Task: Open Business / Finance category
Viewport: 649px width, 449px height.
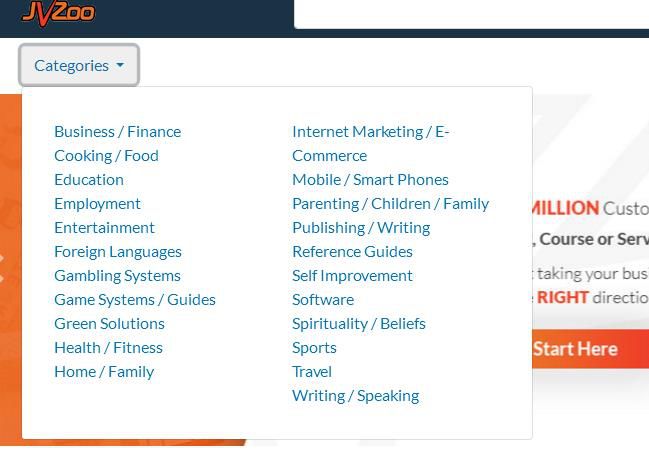Action: (117, 131)
